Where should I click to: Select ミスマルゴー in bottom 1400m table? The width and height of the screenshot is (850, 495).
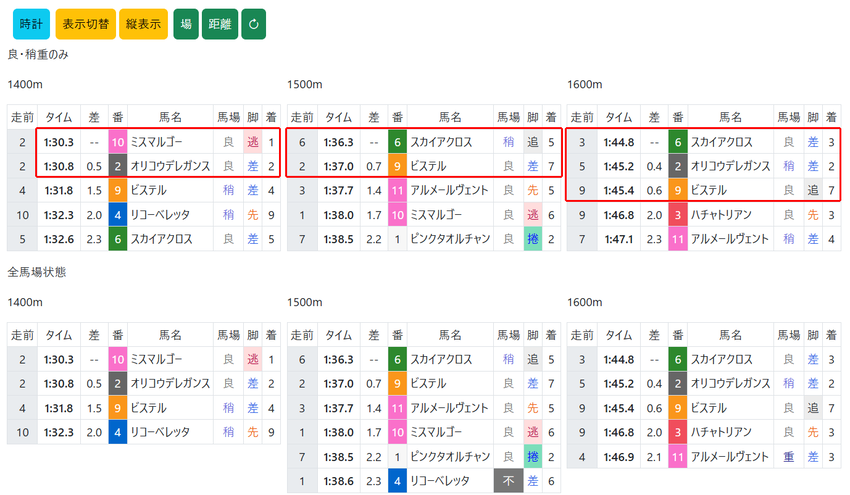point(157,359)
